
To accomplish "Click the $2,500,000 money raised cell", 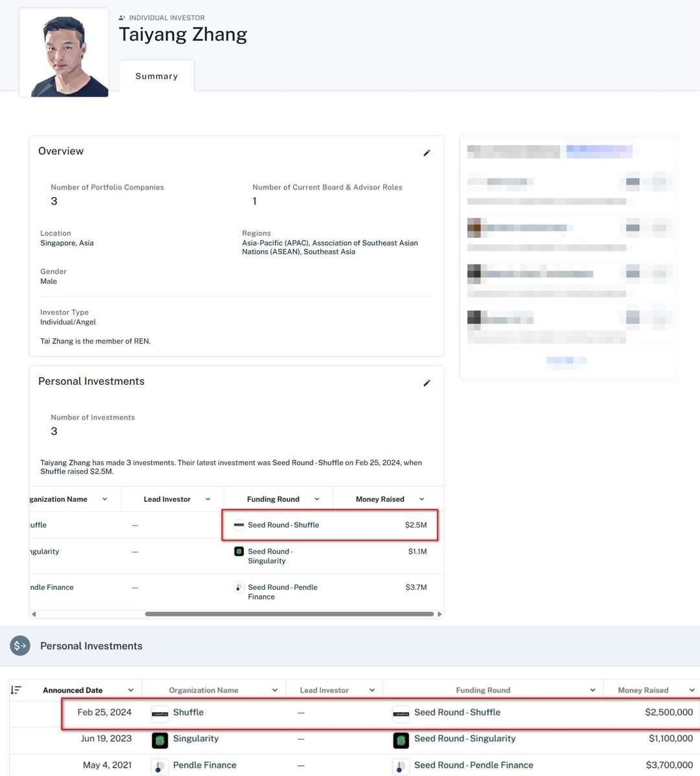I will 669,712.
